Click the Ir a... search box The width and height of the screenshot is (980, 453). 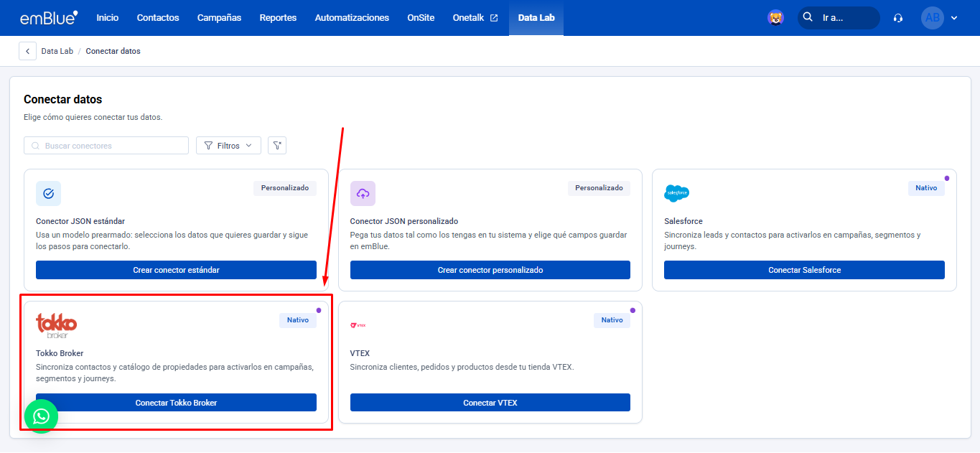pyautogui.click(x=839, y=18)
